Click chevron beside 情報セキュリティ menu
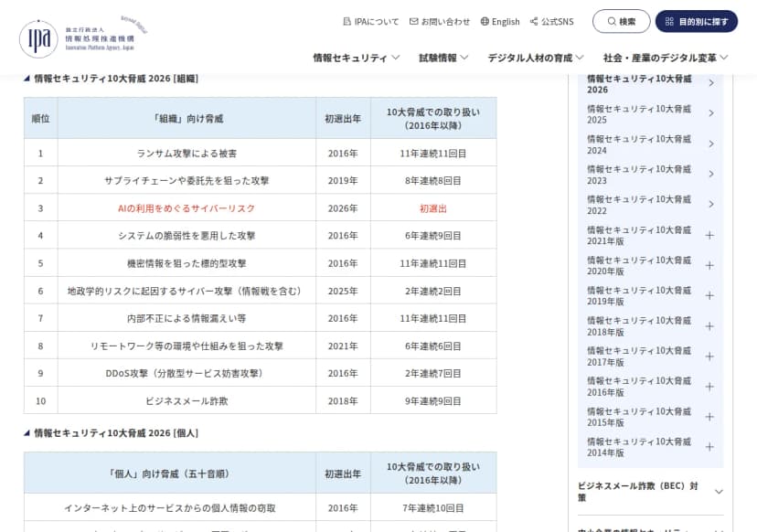This screenshot has height=532, width=757. click(x=396, y=58)
